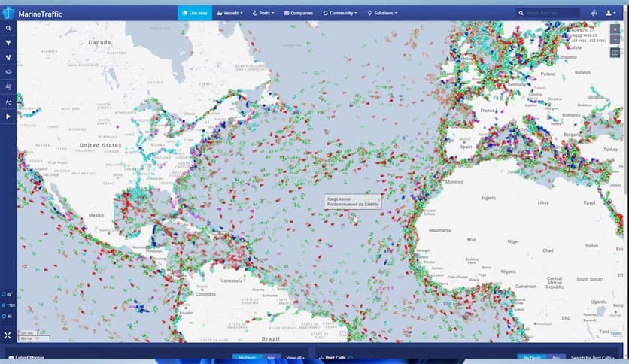Open the user account profile menu
This screenshot has width=629, height=364.
point(610,13)
